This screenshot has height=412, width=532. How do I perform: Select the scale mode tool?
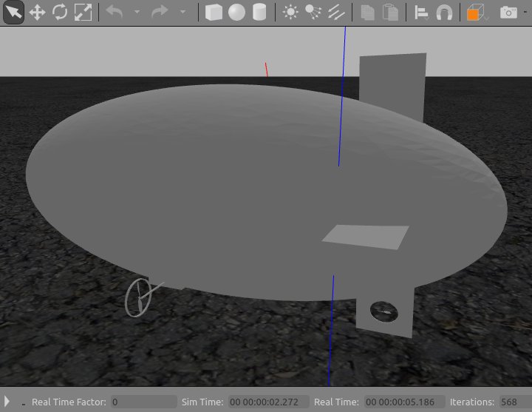point(83,13)
